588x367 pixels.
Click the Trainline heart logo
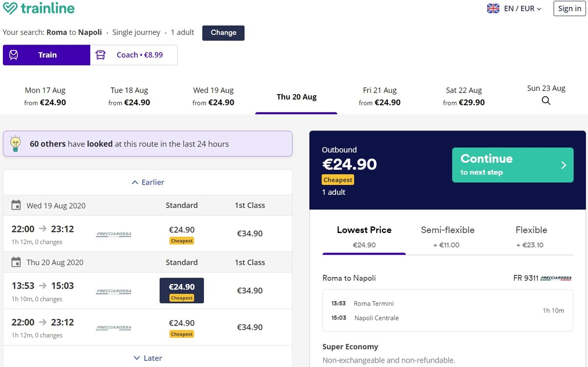10,8
